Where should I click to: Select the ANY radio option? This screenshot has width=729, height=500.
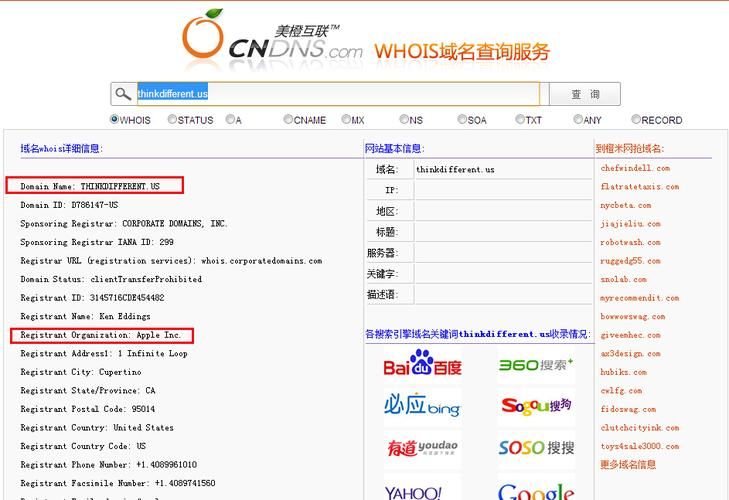point(578,119)
